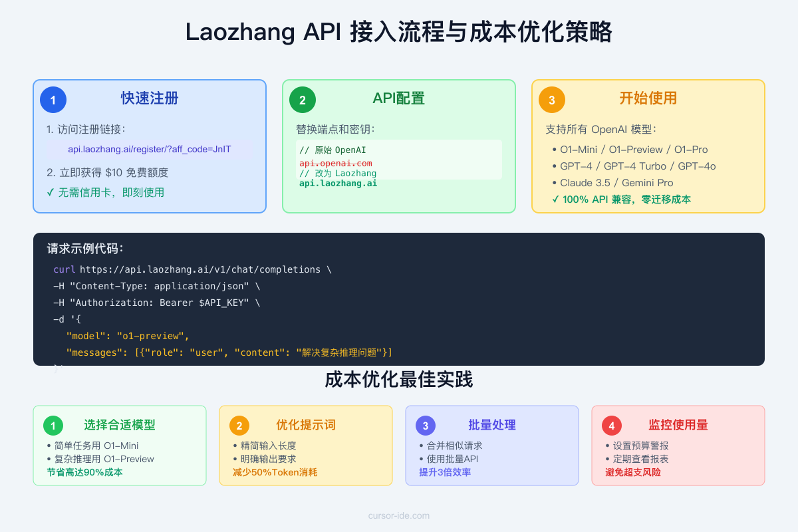Click the Content-Type: application/json header line
Viewport: 798px width, 532px height.
coord(157,286)
